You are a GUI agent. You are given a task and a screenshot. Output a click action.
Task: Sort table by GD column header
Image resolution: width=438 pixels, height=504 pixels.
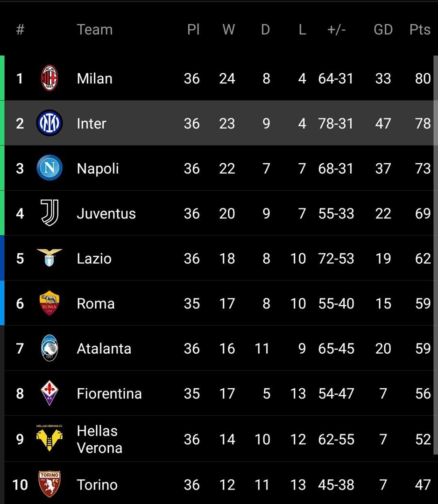pos(383,29)
